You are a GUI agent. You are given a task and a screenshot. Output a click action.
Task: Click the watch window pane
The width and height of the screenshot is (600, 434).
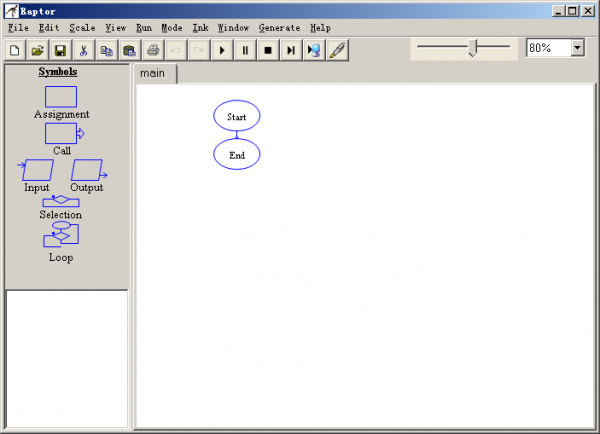(x=67, y=359)
